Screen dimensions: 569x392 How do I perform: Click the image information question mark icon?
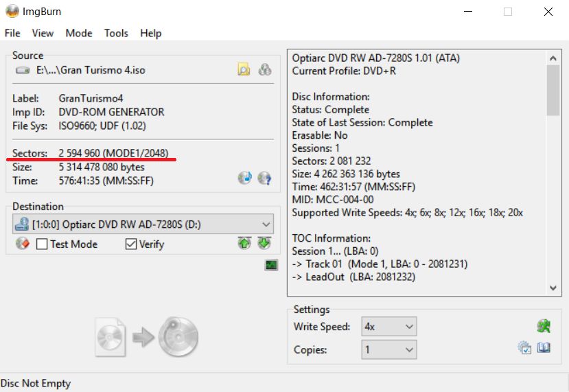(264, 178)
